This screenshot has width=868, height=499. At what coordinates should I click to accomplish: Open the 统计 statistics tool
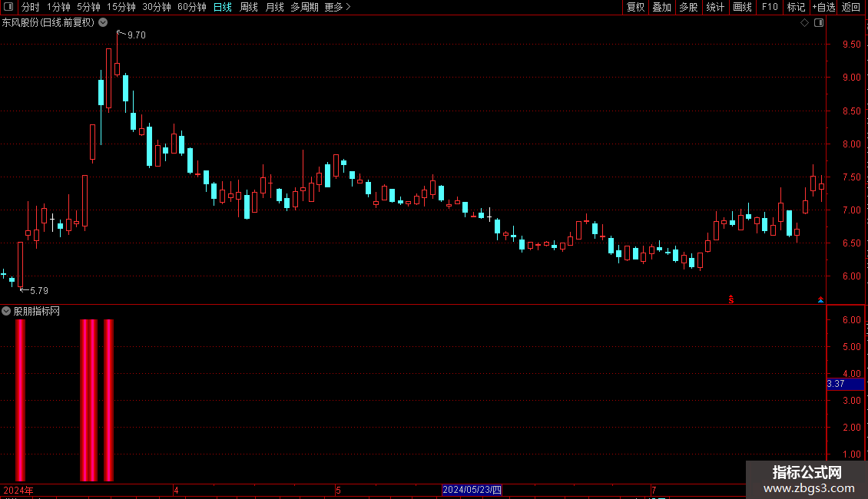(x=715, y=7)
